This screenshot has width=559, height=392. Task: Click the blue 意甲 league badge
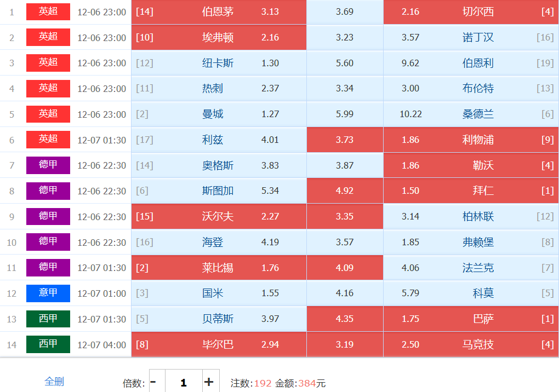(48, 293)
